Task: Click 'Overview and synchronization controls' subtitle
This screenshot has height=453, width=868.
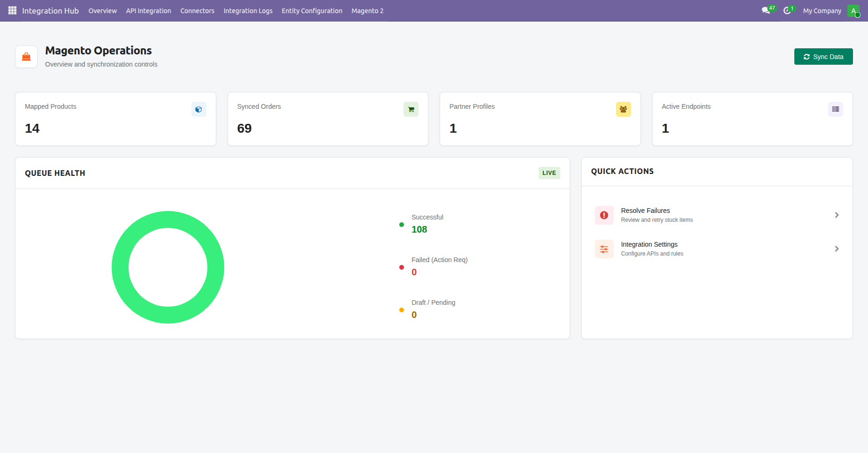Action: [101, 64]
